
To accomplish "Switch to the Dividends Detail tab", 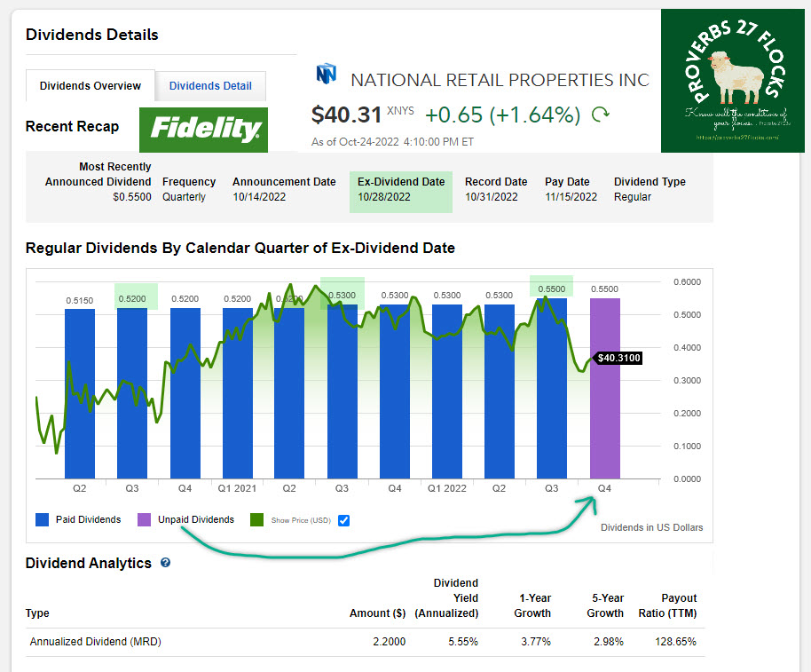I will (210, 86).
